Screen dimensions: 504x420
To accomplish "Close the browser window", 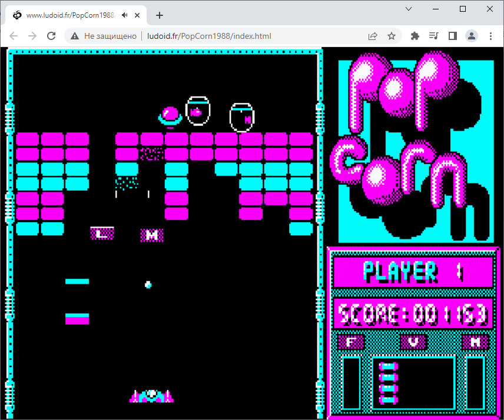I will [x=490, y=9].
